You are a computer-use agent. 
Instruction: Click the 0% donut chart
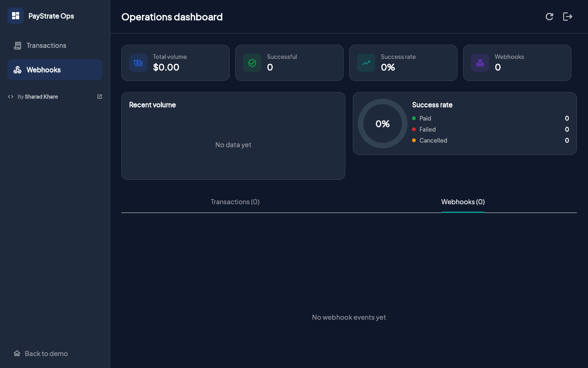[383, 123]
